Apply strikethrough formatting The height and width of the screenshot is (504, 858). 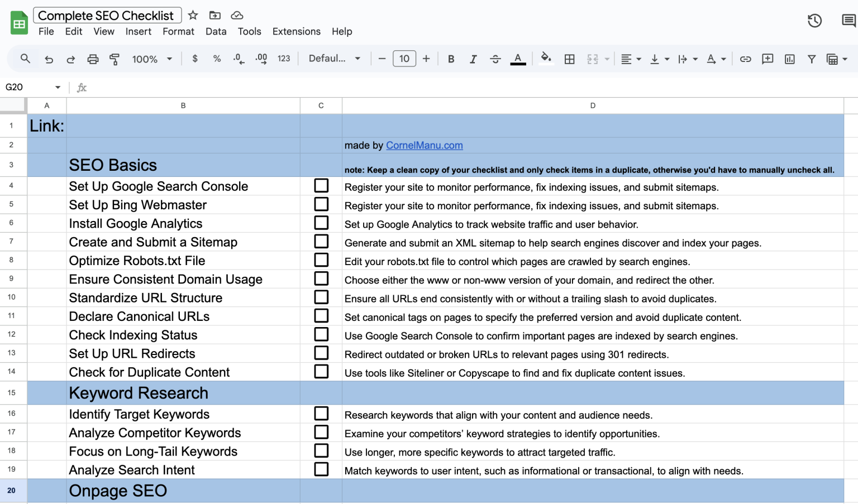click(x=495, y=59)
